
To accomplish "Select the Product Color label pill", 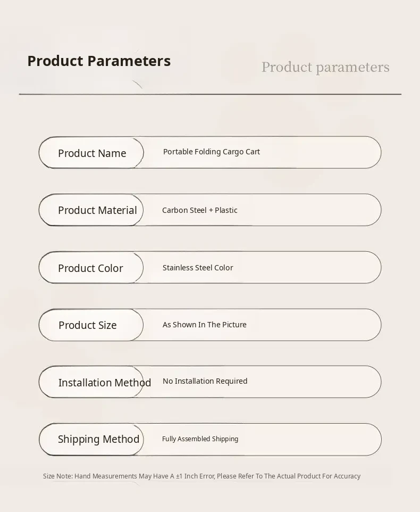I will click(90, 268).
